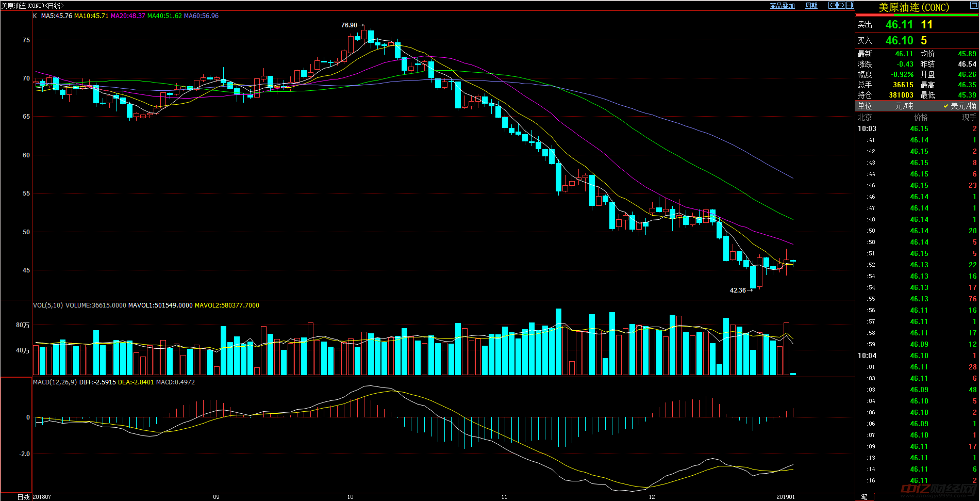Image resolution: width=980 pixels, height=501 pixels.
Task: Click the MA10:45.71 indicator label
Action: point(91,16)
